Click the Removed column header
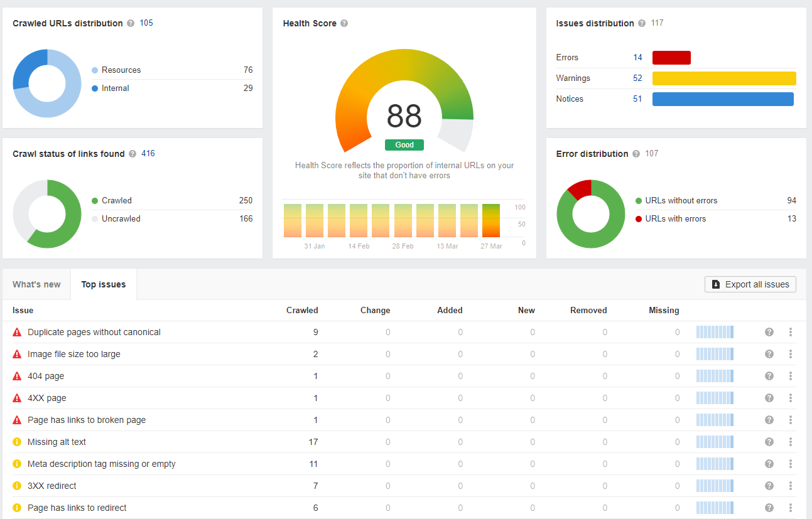The width and height of the screenshot is (812, 519). pyautogui.click(x=588, y=310)
